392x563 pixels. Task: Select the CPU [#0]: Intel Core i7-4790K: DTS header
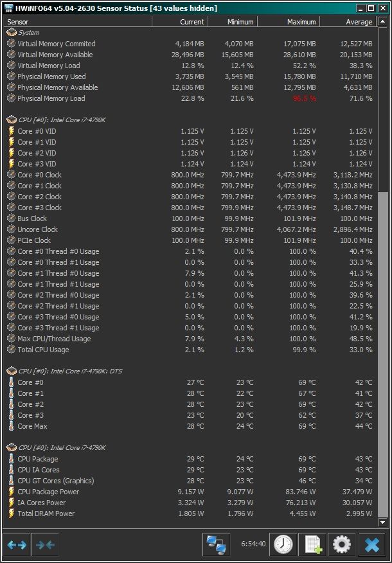pos(190,371)
